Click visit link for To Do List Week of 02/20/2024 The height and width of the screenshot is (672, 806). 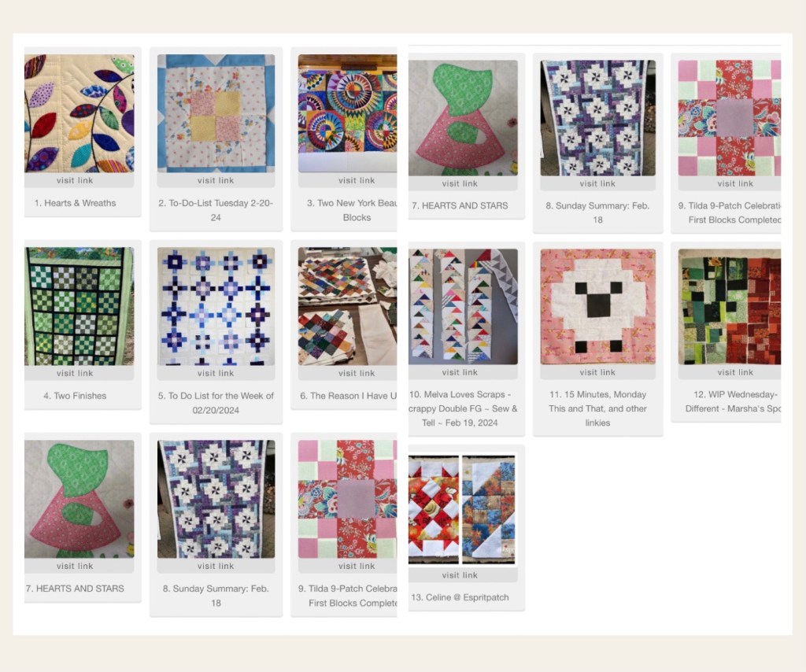[x=216, y=373]
